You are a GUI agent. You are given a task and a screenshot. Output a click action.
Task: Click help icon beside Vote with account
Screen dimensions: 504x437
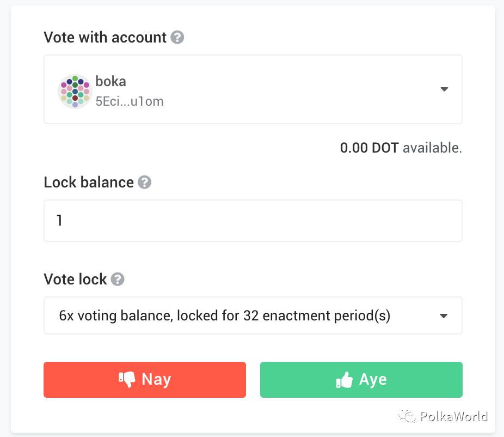click(177, 38)
